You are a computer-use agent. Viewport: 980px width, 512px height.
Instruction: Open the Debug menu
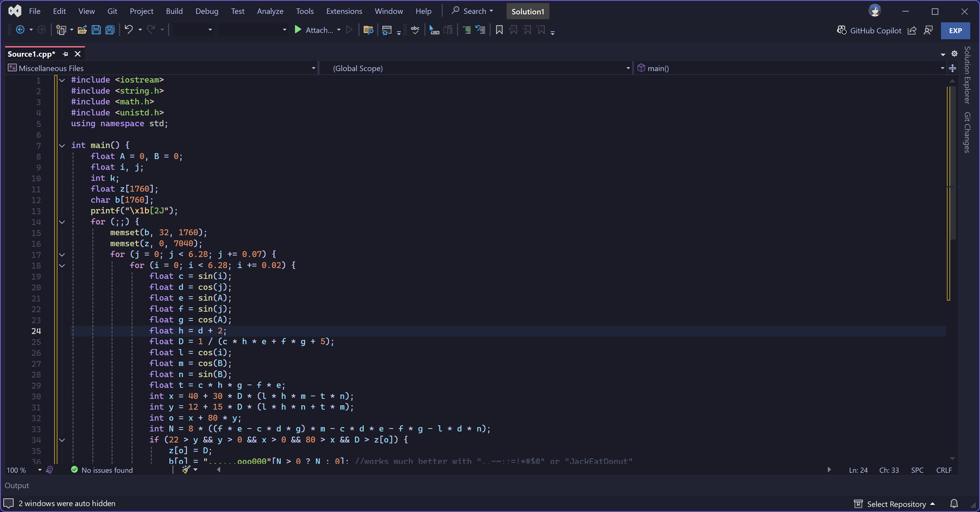tap(207, 11)
